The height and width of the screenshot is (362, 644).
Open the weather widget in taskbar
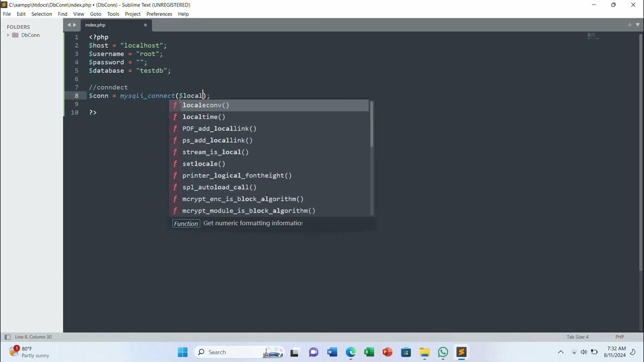tap(29, 352)
